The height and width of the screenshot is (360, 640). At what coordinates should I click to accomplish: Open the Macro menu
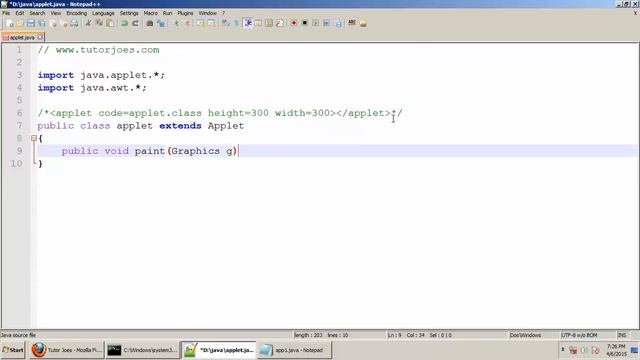[151, 13]
